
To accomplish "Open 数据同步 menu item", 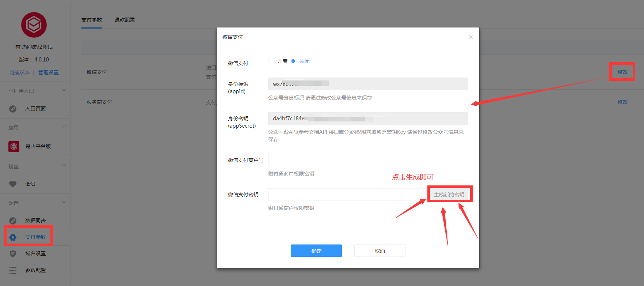I will click(x=35, y=221).
